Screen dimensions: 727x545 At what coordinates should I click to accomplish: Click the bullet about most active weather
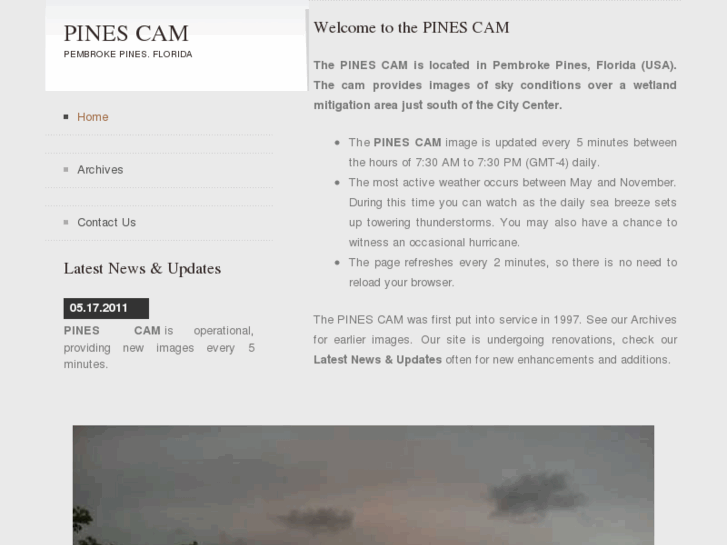512,212
